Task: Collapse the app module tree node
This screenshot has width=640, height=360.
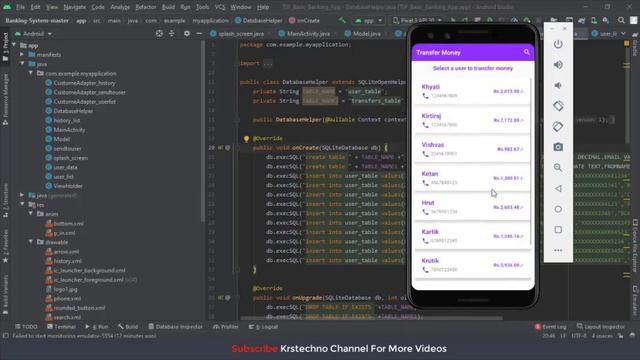Action: point(15,45)
